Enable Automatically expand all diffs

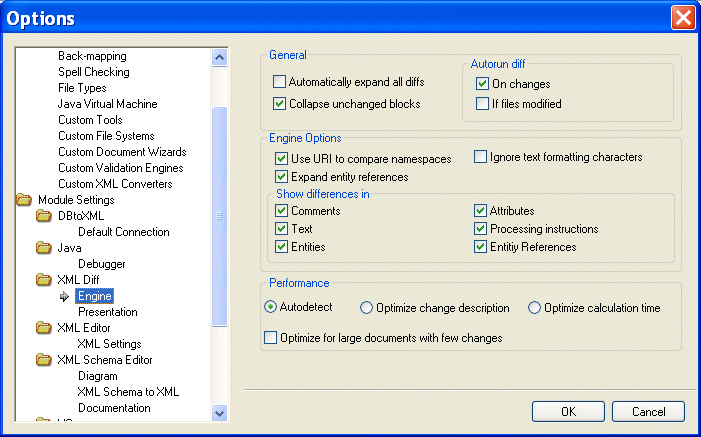coord(280,84)
